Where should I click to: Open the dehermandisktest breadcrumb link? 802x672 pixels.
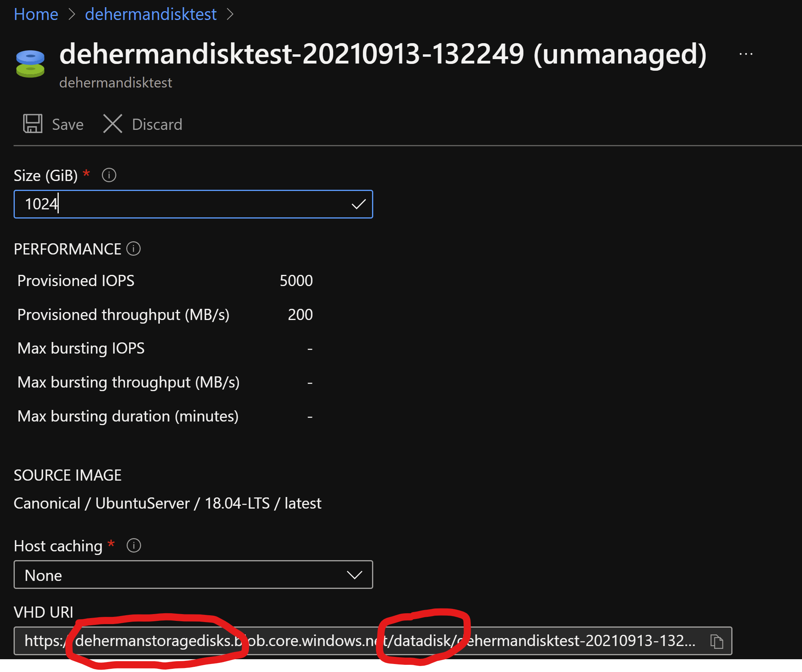pyautogui.click(x=151, y=14)
